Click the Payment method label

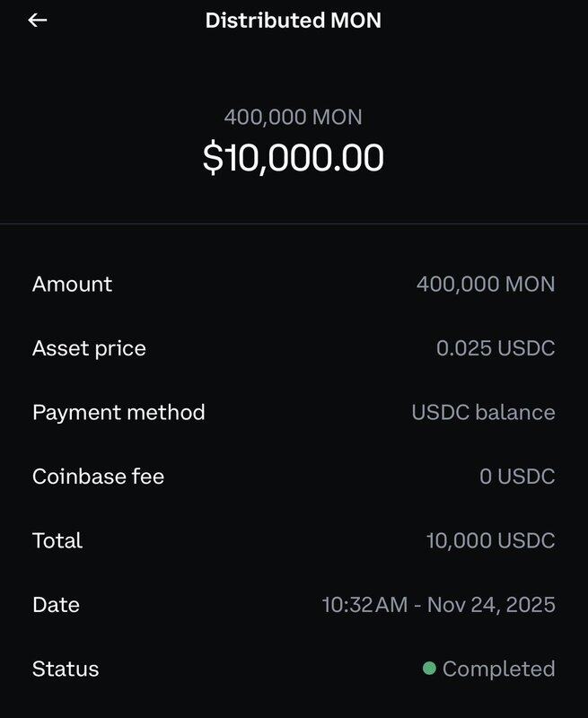118,412
